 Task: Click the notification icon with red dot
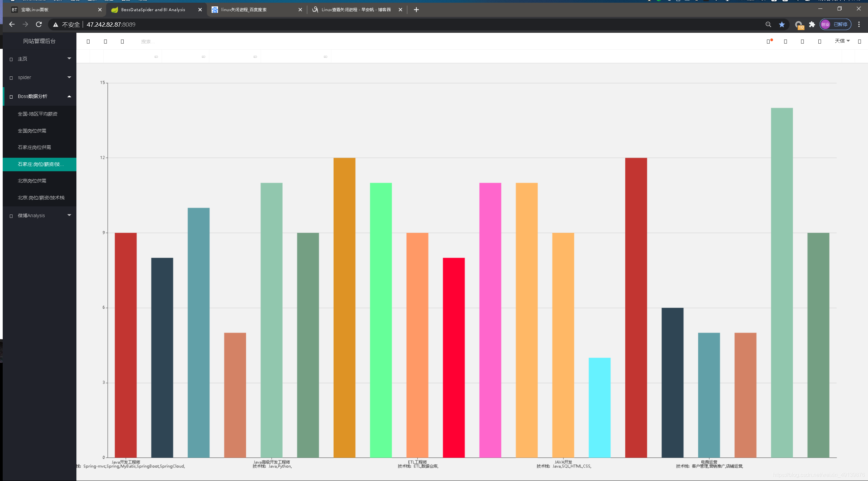click(x=769, y=42)
